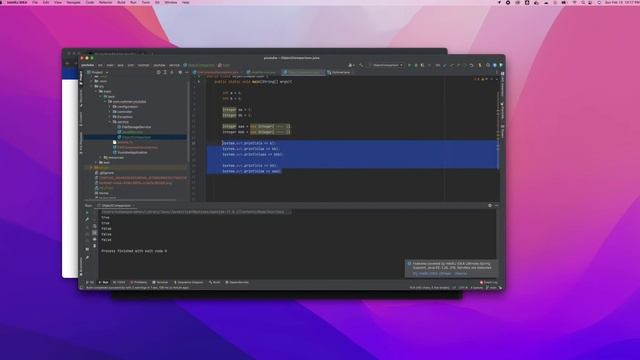Screen dimensions: 640x360
Task: Show Git history with the clock icon
Action: tap(465, 65)
